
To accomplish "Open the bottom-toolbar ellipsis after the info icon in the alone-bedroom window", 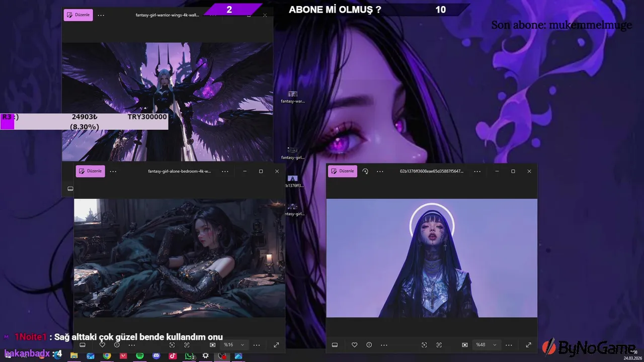I will [x=132, y=345].
